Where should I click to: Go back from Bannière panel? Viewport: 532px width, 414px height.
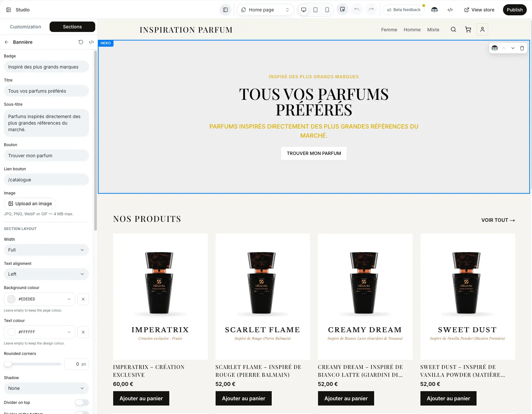coord(7,42)
